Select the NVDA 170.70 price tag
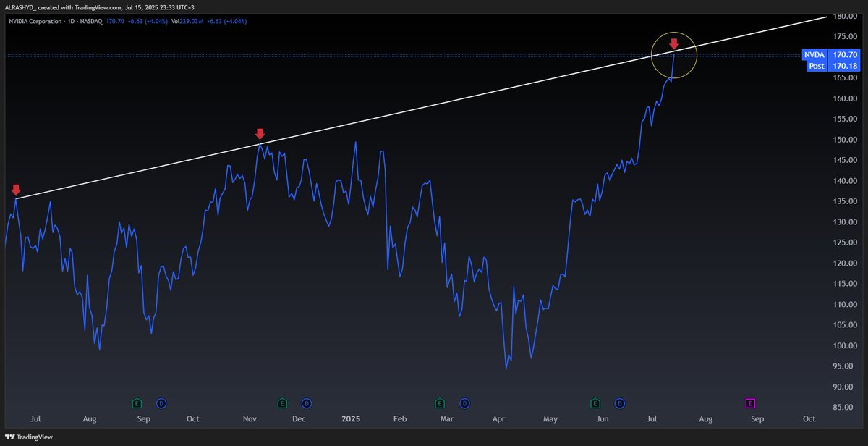This screenshot has width=868, height=446. [830, 54]
